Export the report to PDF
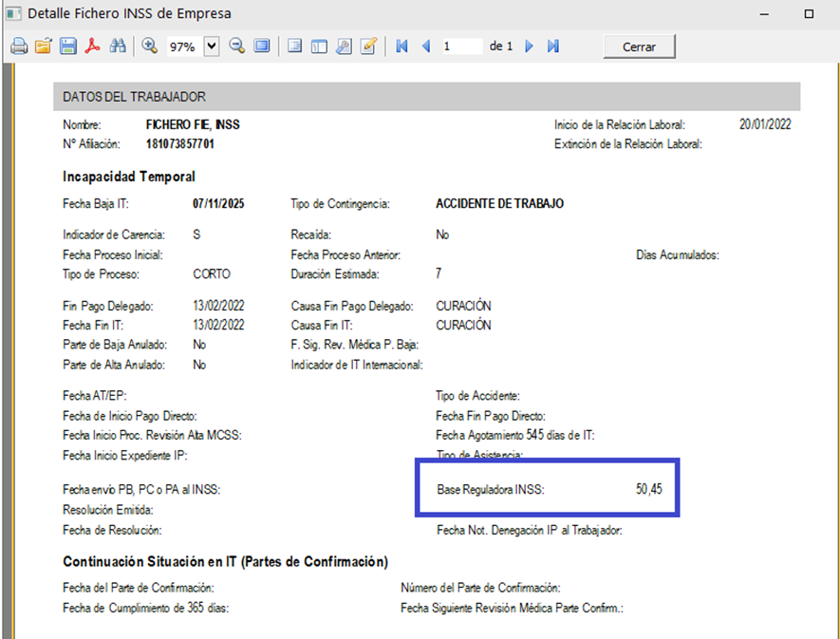The height and width of the screenshot is (639, 840). click(x=93, y=47)
